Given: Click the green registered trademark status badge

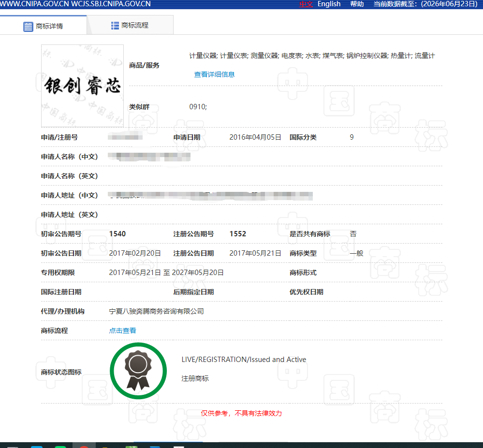Looking at the screenshot, I should pyautogui.click(x=138, y=371).
